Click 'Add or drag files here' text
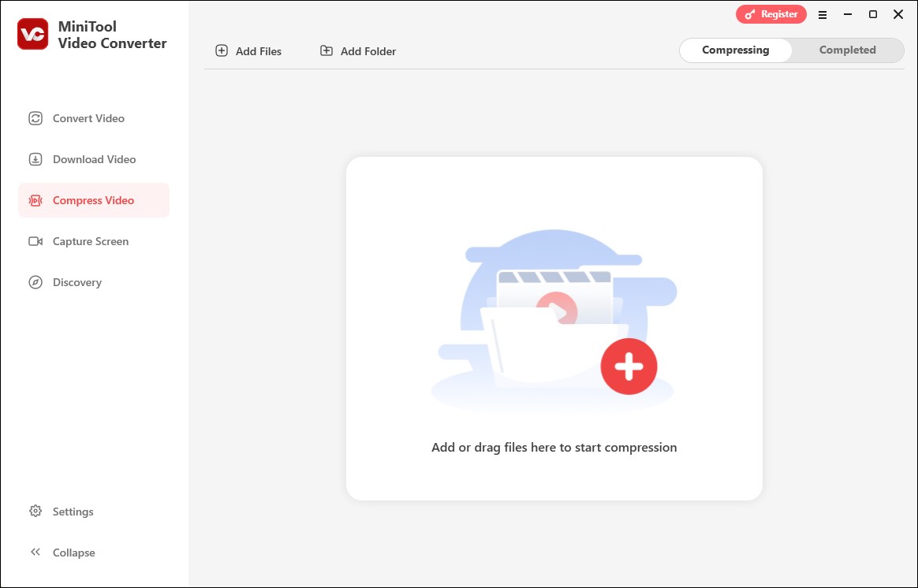The height and width of the screenshot is (588, 918). click(554, 448)
